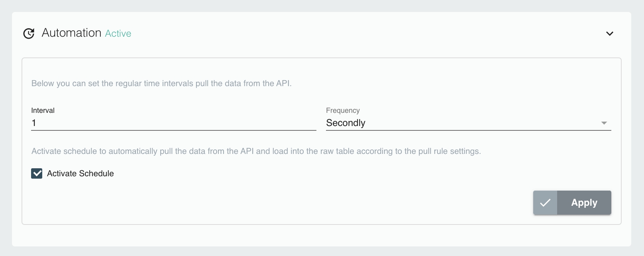
Task: Click the Frequency field label
Action: [343, 110]
